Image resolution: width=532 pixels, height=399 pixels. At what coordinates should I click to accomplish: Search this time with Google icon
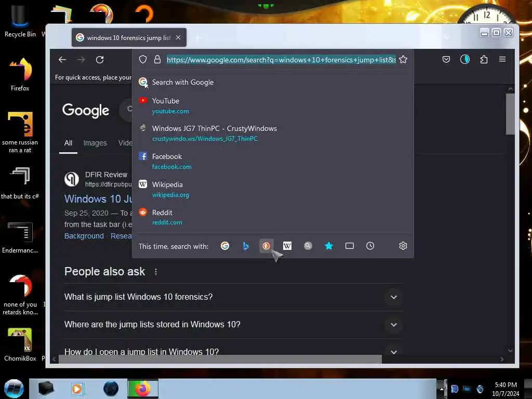(x=225, y=246)
